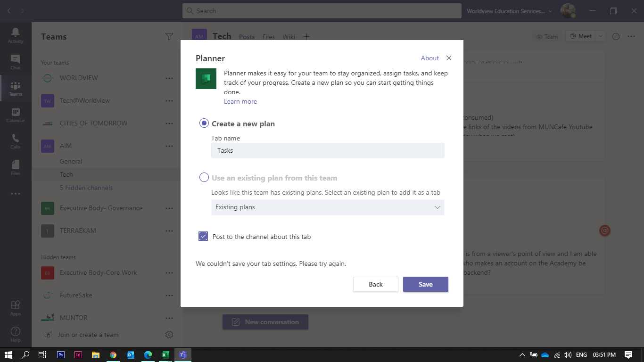Open the Chat section
Image resolution: width=644 pixels, height=362 pixels.
pos(16,62)
